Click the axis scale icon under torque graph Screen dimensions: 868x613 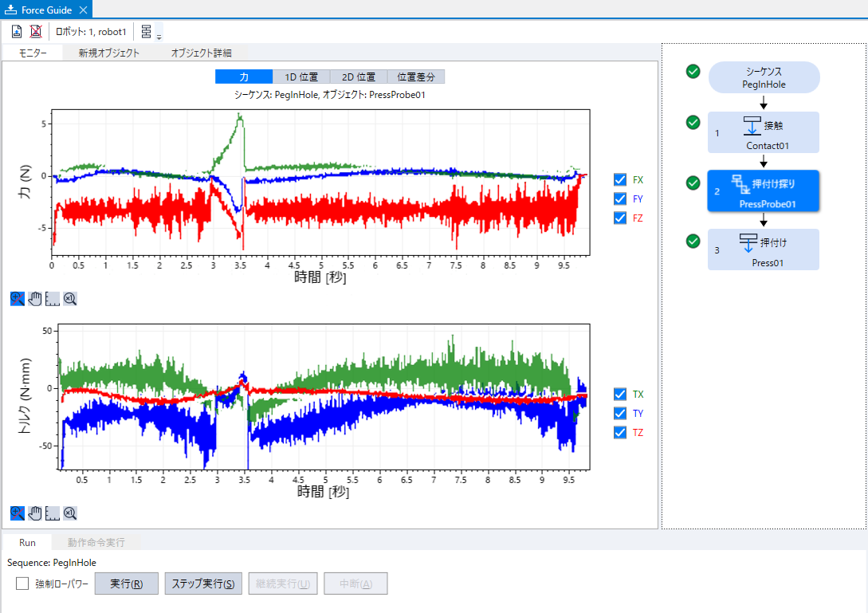[53, 513]
